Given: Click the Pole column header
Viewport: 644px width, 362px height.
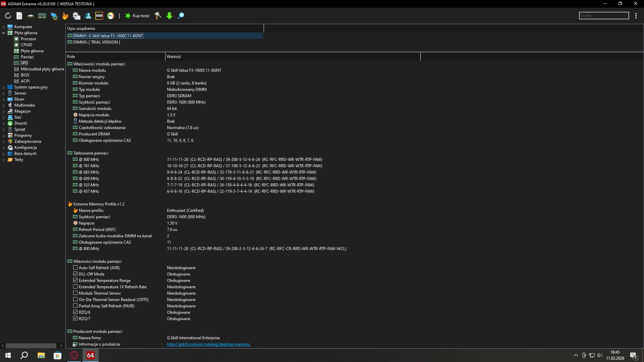Looking at the screenshot, I should coord(115,57).
